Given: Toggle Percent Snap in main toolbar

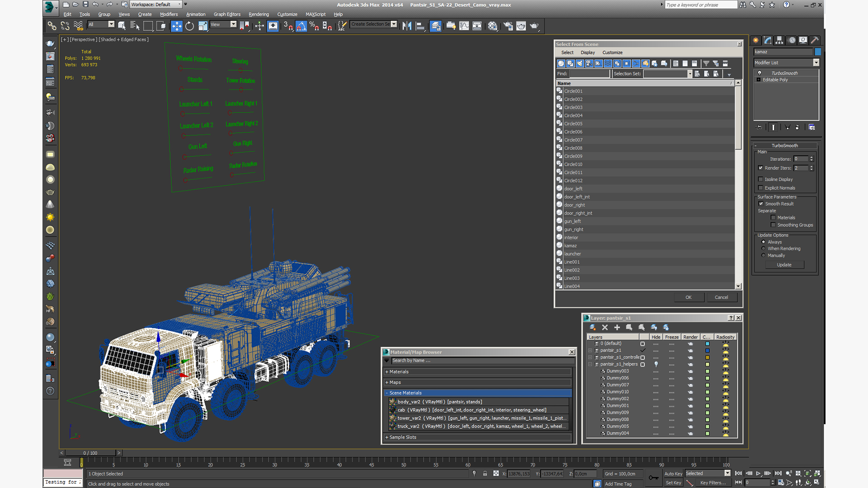Looking at the screenshot, I should point(314,26).
